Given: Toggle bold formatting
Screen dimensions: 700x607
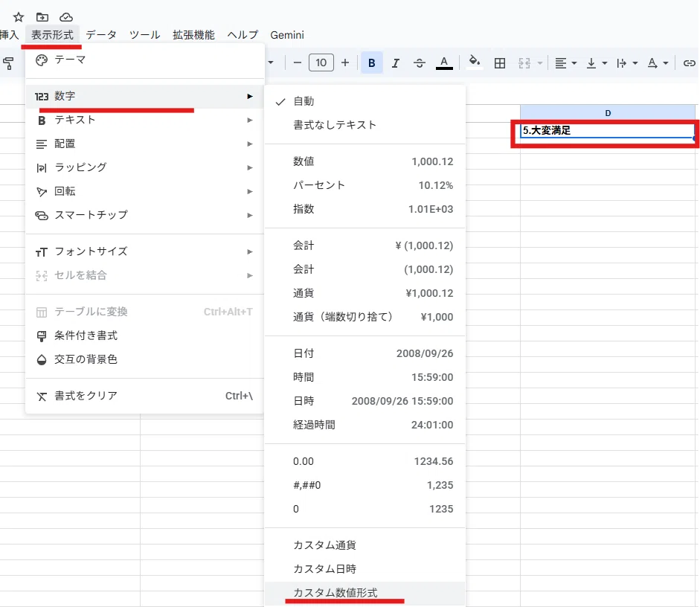Looking at the screenshot, I should [371, 63].
